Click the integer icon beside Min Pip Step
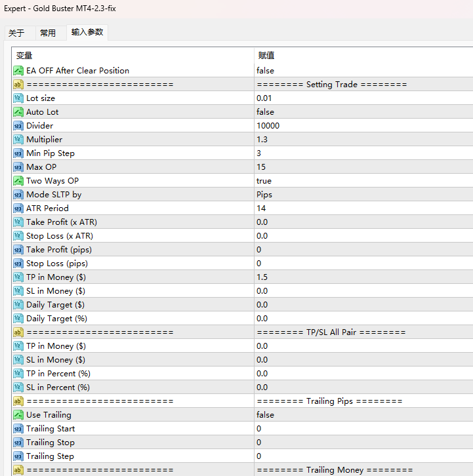Screen dimensions: 473x476 [x=18, y=153]
